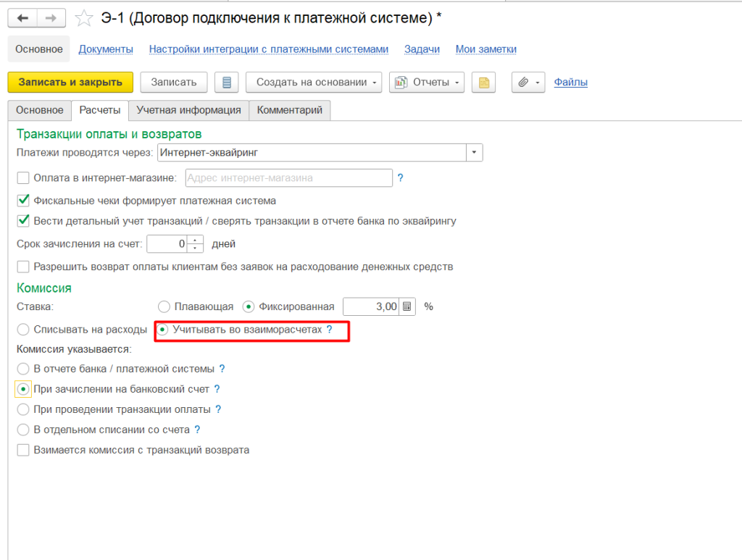Open the 'Отчеты' dropdown menu
The width and height of the screenshot is (742, 560).
click(x=427, y=82)
